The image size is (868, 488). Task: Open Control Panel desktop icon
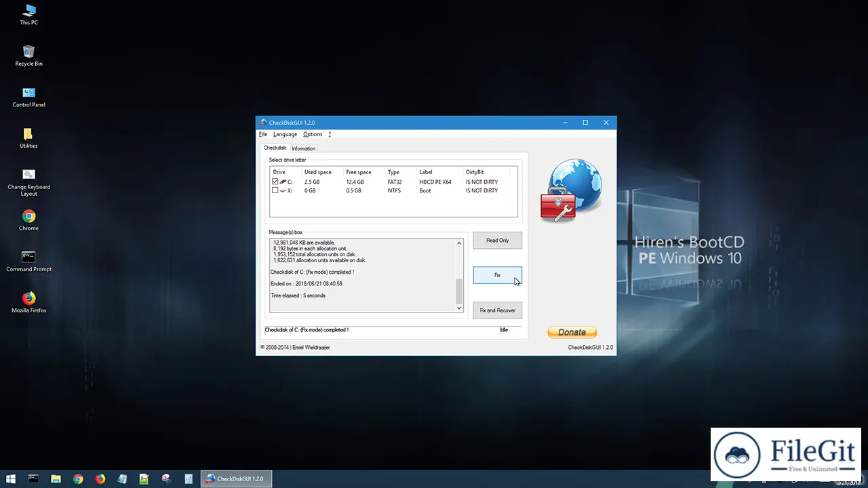[28, 97]
